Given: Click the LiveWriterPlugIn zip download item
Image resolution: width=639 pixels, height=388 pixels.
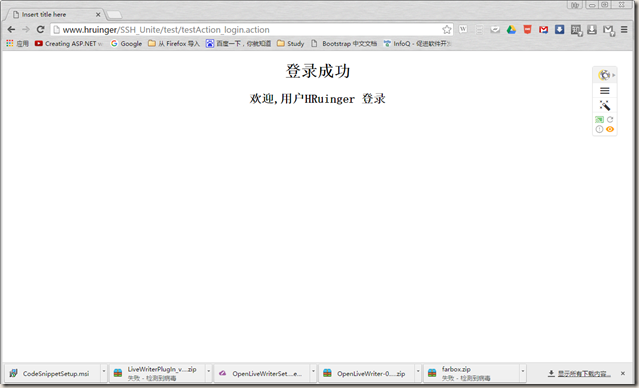Looking at the screenshot, I should [x=158, y=373].
